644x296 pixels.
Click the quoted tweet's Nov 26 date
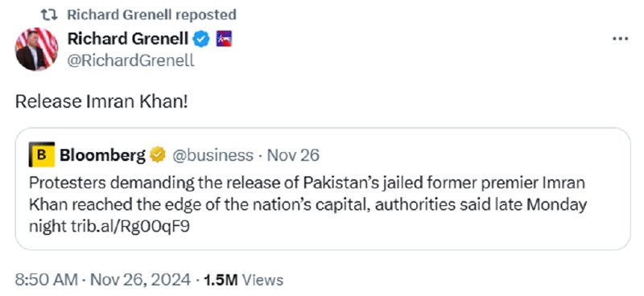pos(293,155)
